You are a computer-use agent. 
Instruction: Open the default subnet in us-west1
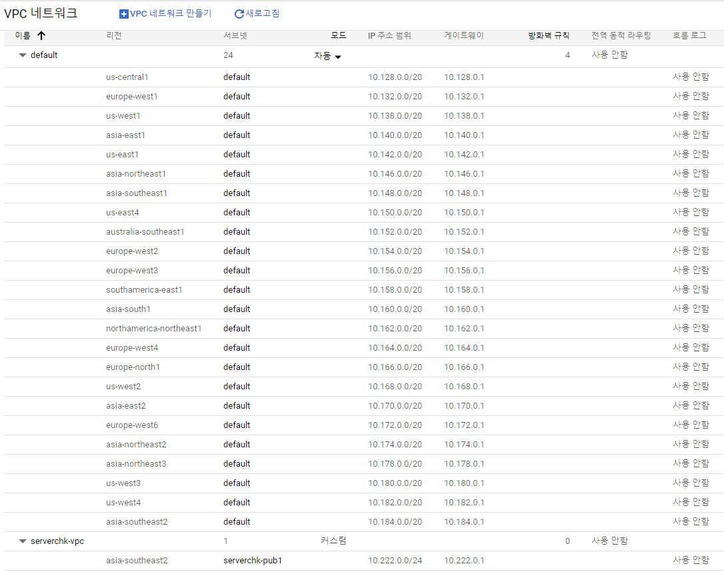point(237,116)
